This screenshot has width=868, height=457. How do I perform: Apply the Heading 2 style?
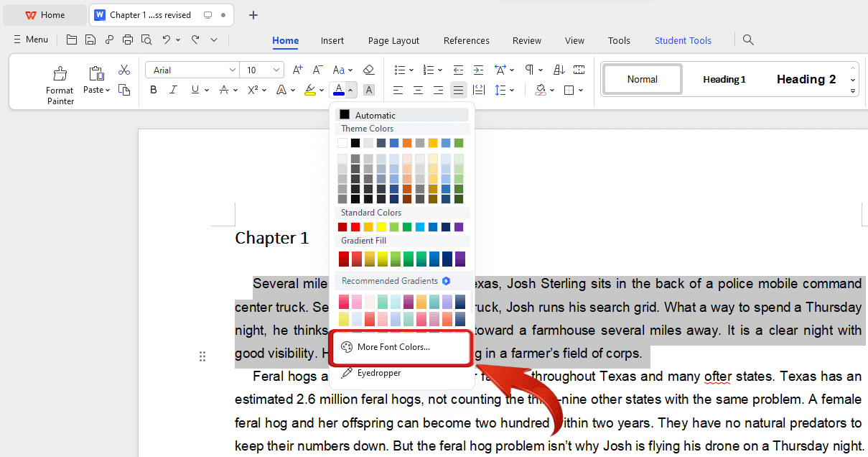point(806,79)
